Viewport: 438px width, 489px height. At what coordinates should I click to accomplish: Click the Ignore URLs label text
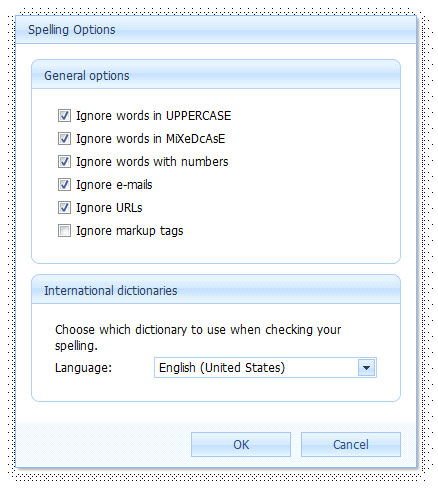[x=109, y=208]
